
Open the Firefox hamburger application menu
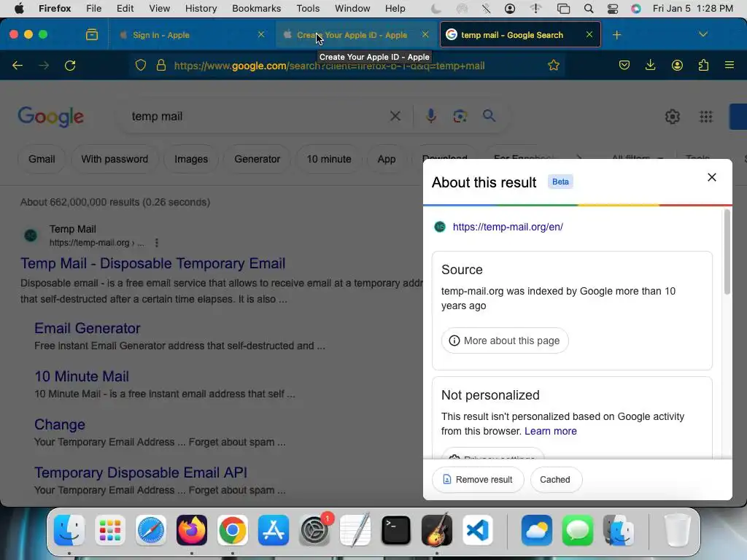[x=729, y=65]
